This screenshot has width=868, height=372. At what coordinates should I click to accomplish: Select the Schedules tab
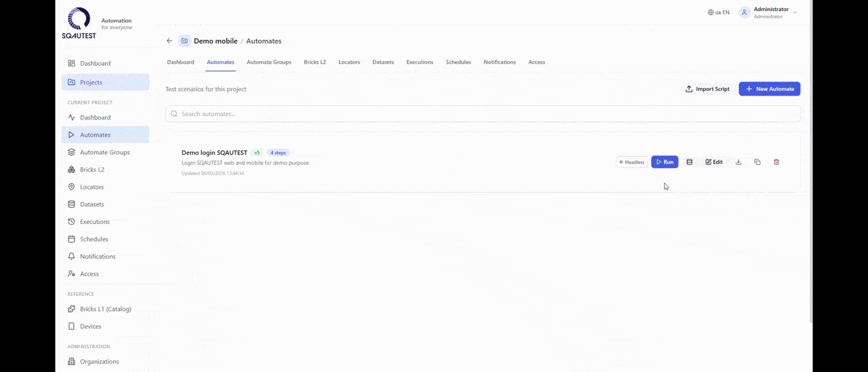tap(458, 62)
